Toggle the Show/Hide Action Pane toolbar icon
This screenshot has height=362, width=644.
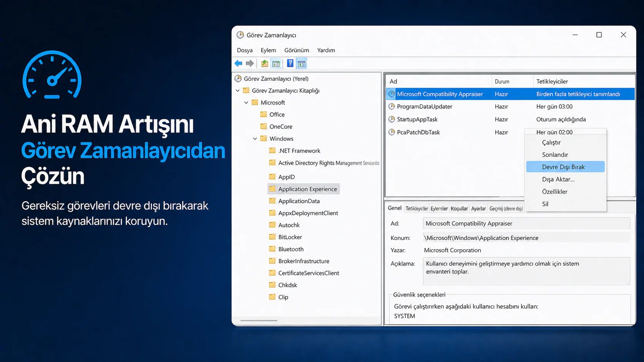click(x=302, y=63)
